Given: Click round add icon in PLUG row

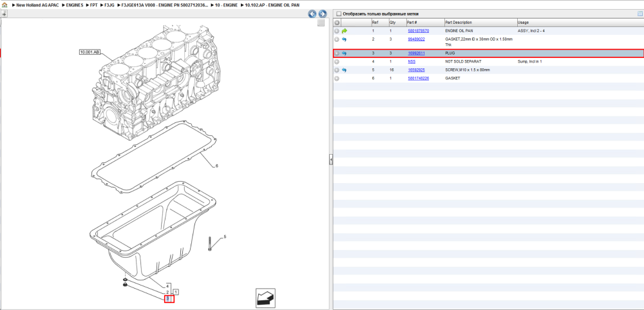Looking at the screenshot, I should point(337,53).
